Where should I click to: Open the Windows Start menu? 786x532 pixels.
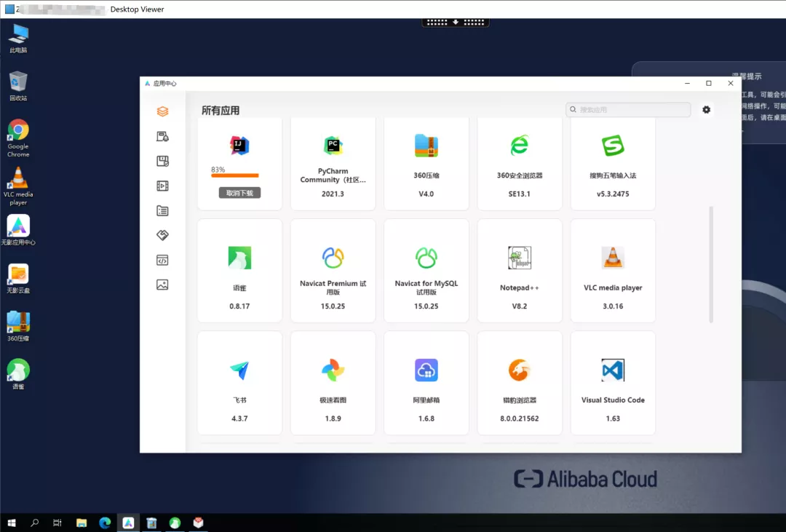(x=11, y=523)
